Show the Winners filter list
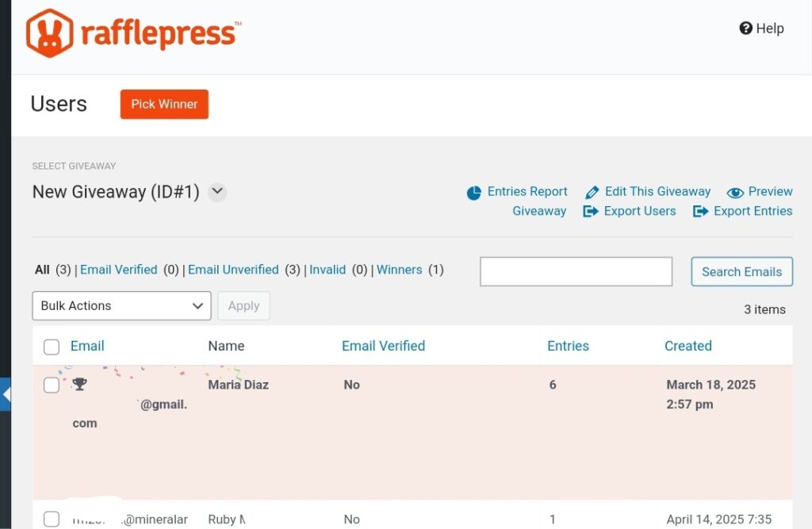The width and height of the screenshot is (812, 529). [399, 270]
